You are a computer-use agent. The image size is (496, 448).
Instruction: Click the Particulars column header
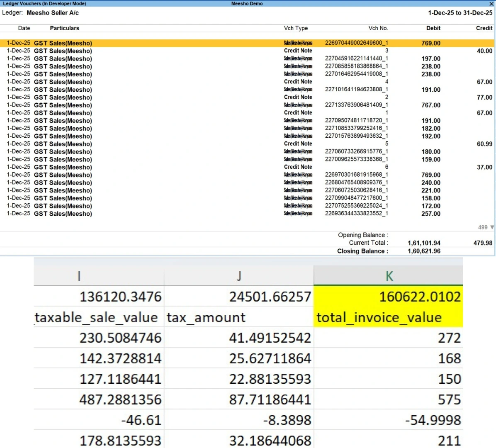click(x=64, y=28)
